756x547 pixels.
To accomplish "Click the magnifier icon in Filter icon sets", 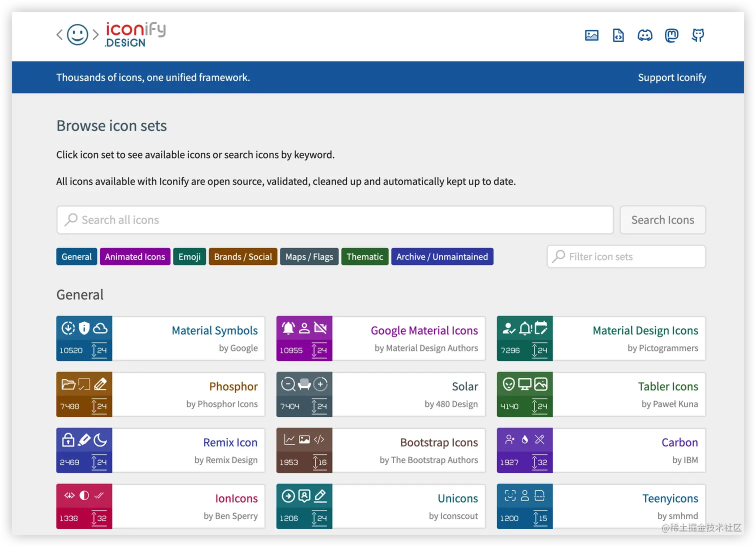I will pos(558,256).
